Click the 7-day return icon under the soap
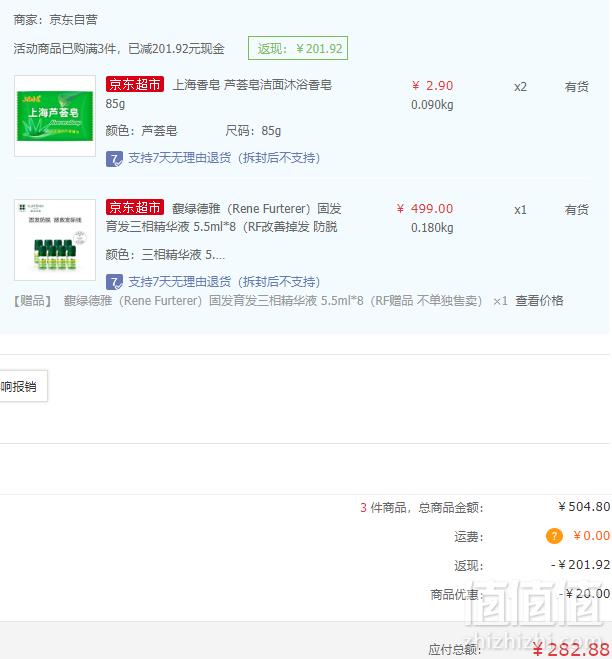Screen dimensions: 612x659 [114, 159]
